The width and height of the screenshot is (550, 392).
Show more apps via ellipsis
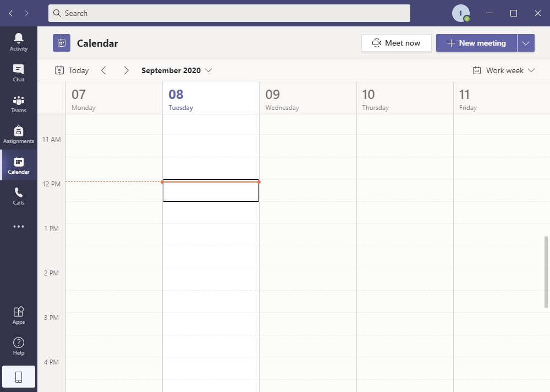pos(19,227)
